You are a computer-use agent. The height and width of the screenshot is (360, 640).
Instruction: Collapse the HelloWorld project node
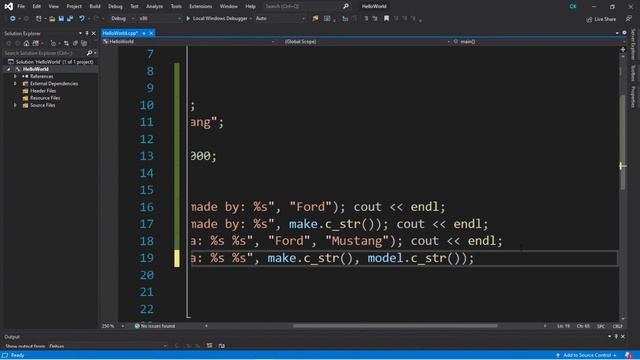pos(9,69)
